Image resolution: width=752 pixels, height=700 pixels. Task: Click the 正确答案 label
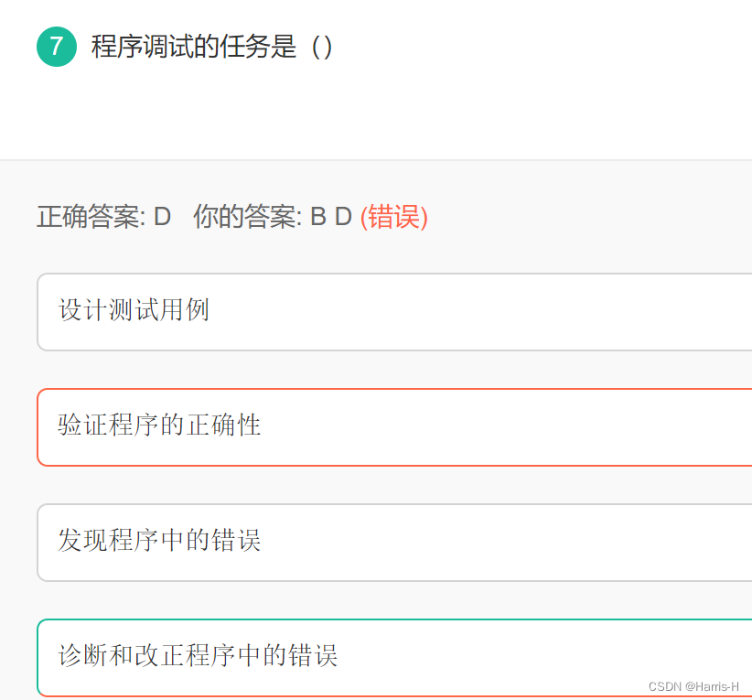pyautogui.click(x=90, y=217)
